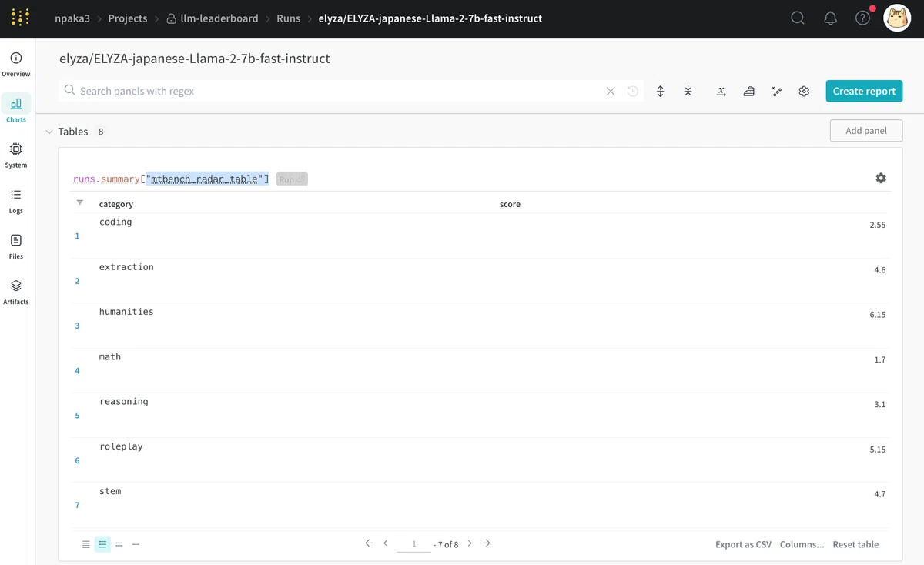Open workspace settings gear in toolbar
This screenshot has height=565, width=924.
tap(804, 91)
